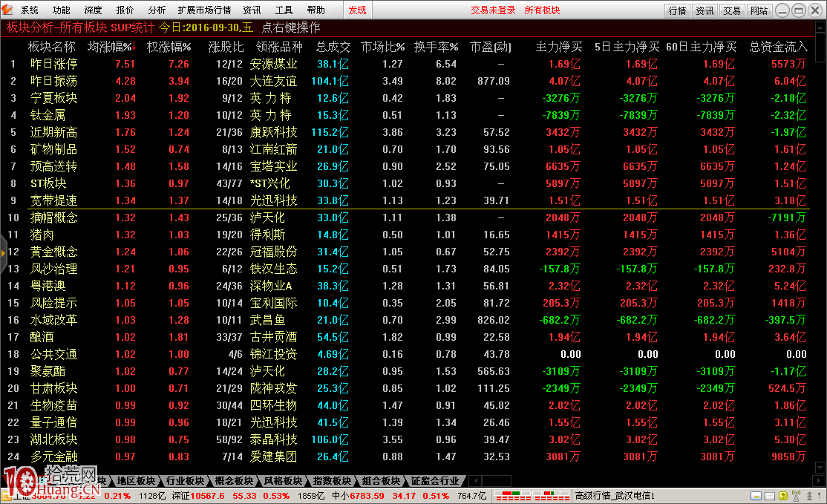Click the vertical scrollbar down arrow
The height and width of the screenshot is (504, 827).
(820, 468)
